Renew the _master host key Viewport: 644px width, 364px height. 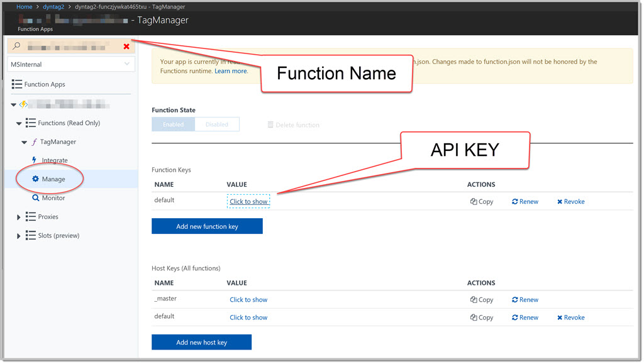525,300
